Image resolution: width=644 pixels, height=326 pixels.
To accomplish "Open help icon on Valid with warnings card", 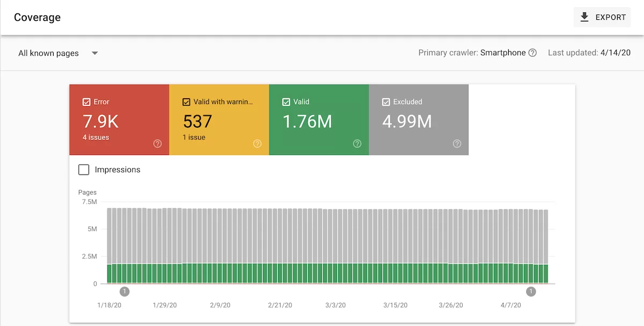I will pos(257,144).
